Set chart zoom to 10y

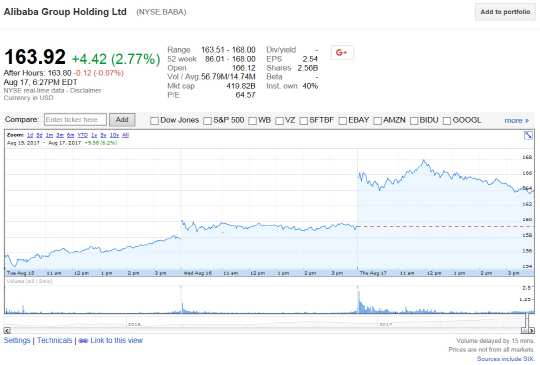[x=114, y=135]
